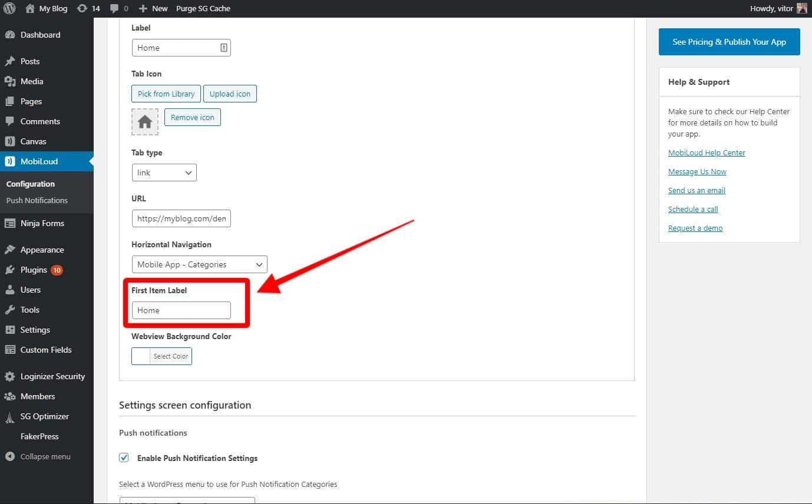Click the Label input field
This screenshot has height=504, width=812.
181,48
